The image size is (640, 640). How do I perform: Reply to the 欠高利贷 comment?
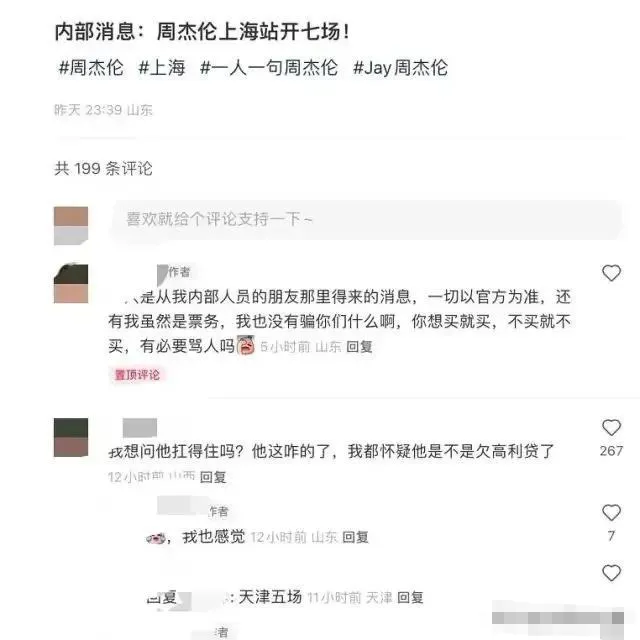point(213,477)
